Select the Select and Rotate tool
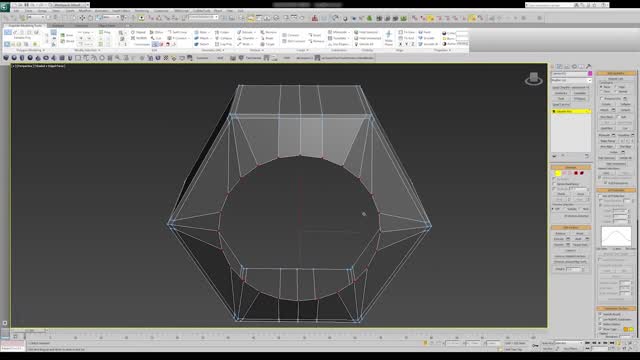 click(x=90, y=18)
